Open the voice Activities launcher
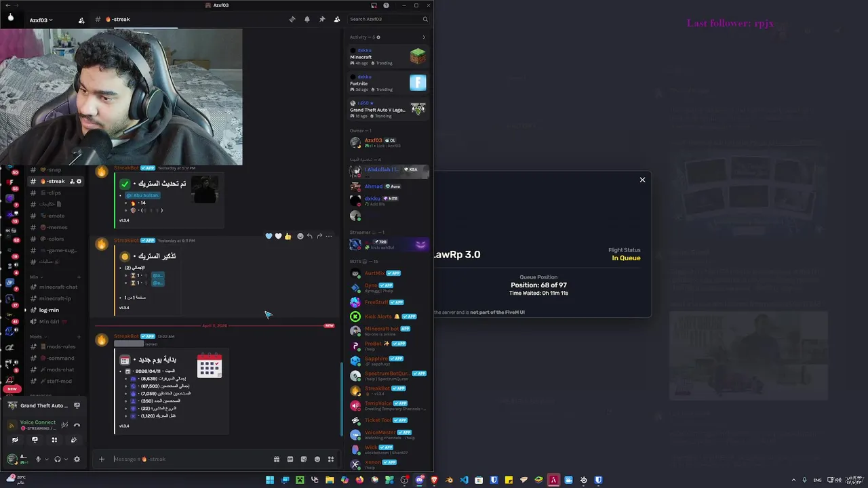 [54, 440]
